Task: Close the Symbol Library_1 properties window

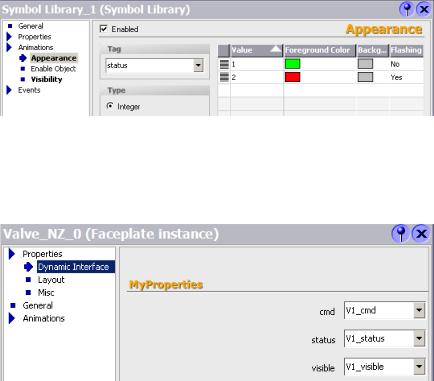Action: [424, 9]
